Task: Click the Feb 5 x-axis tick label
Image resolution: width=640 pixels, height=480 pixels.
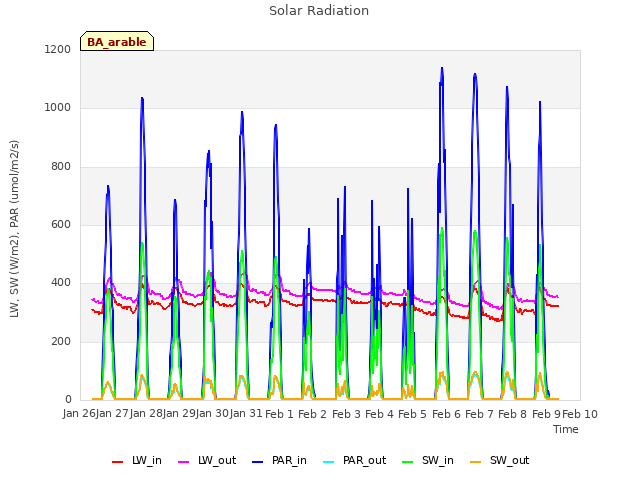Action: [x=413, y=414]
